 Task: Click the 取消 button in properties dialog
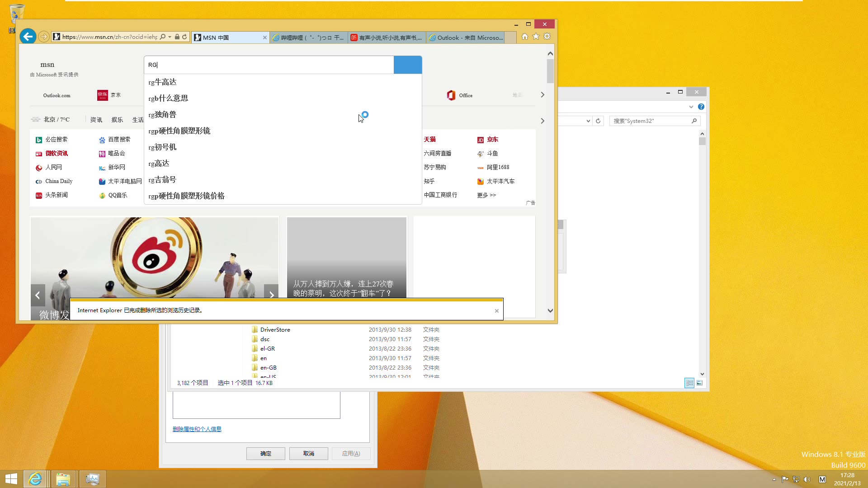click(x=308, y=453)
